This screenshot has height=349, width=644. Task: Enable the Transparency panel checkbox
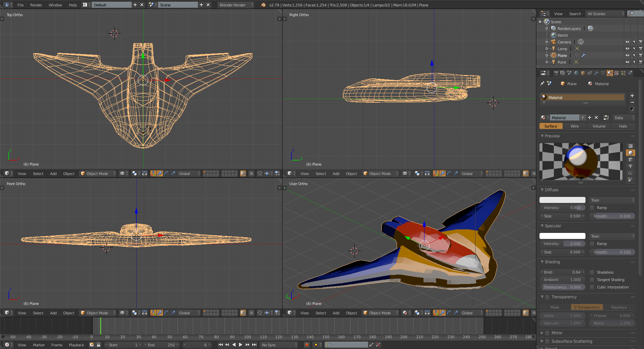pos(547,297)
